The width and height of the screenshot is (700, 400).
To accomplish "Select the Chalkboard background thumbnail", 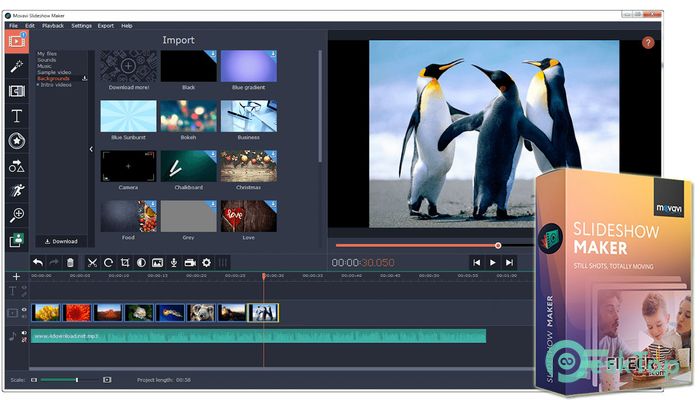I will click(188, 166).
